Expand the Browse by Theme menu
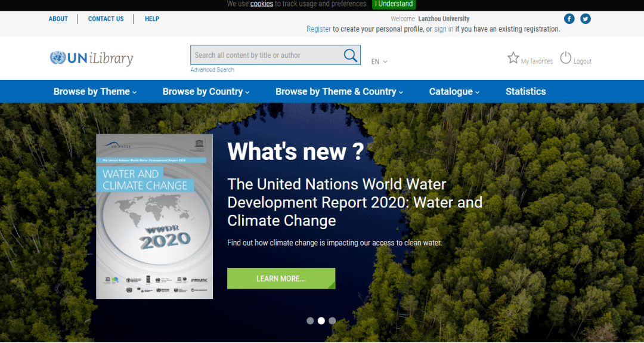 pyautogui.click(x=95, y=92)
